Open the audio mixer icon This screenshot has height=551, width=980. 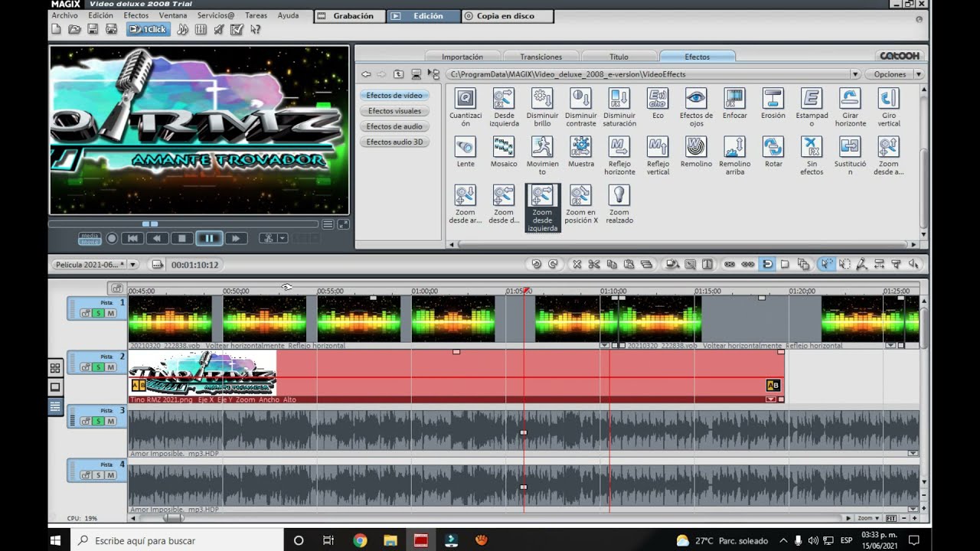201,29
